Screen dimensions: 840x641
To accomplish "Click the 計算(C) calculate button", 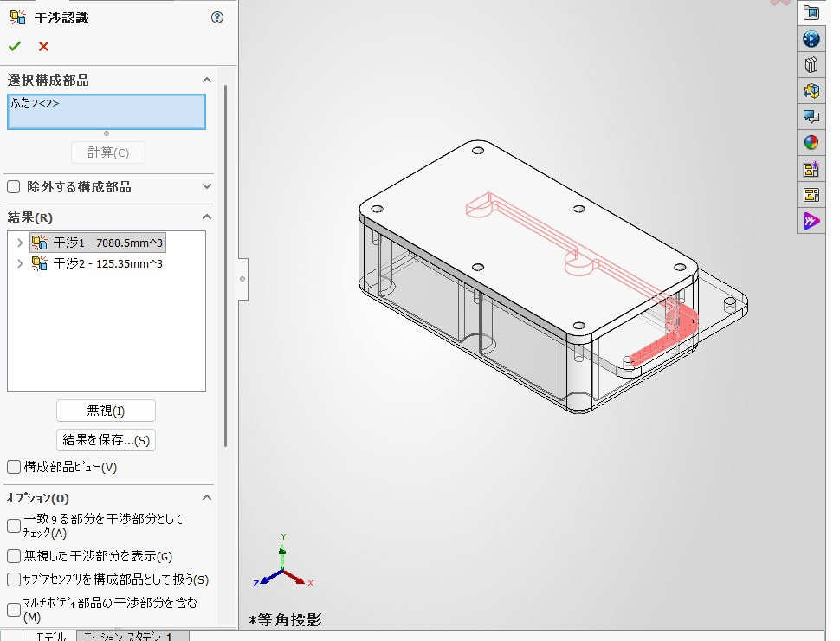I will pyautogui.click(x=108, y=152).
